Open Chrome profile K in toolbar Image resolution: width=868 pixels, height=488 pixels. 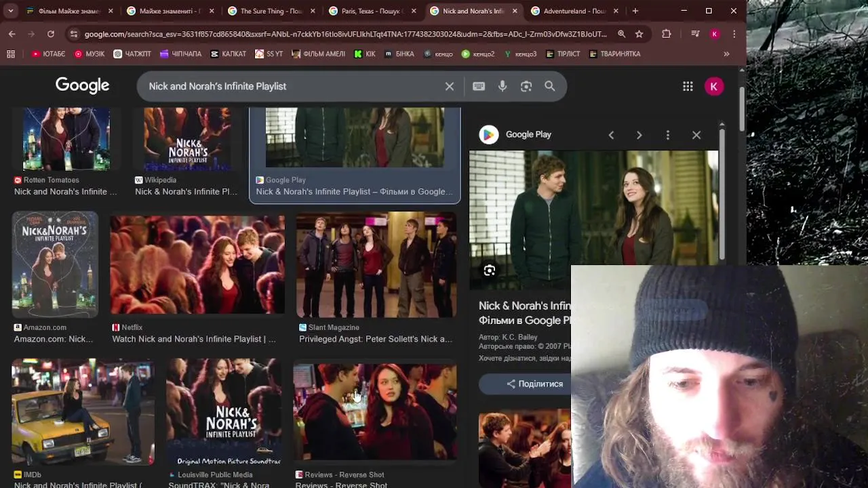tap(714, 34)
